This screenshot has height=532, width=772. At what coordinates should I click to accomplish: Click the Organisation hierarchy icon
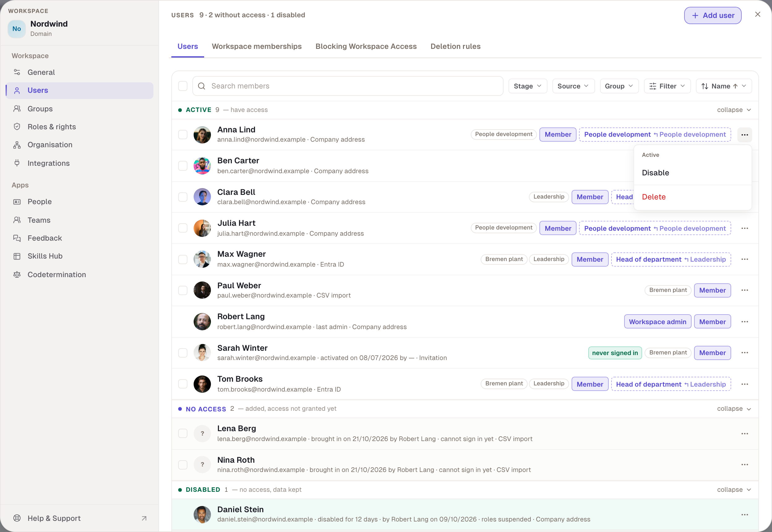(17, 145)
